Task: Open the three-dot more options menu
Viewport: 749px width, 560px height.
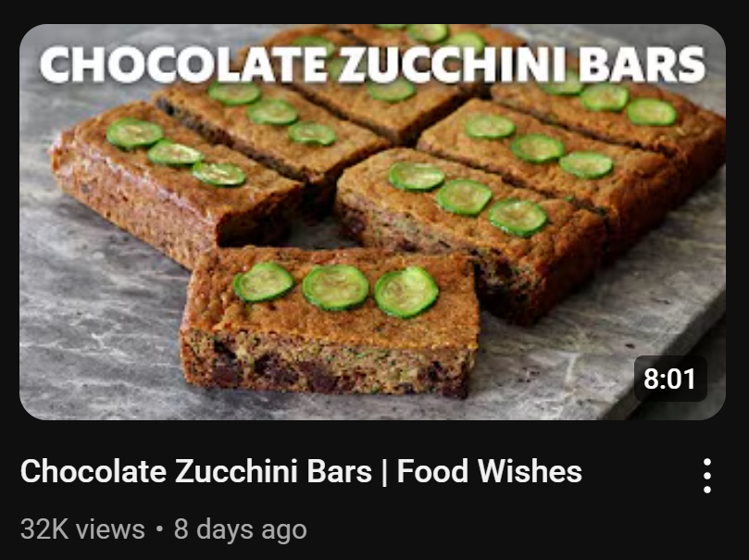Action: (x=707, y=476)
